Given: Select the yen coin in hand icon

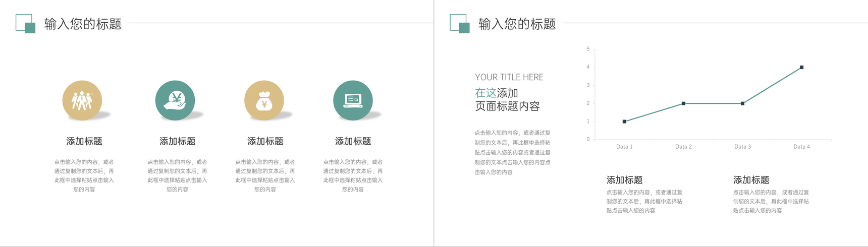Looking at the screenshot, I should click(x=175, y=100).
